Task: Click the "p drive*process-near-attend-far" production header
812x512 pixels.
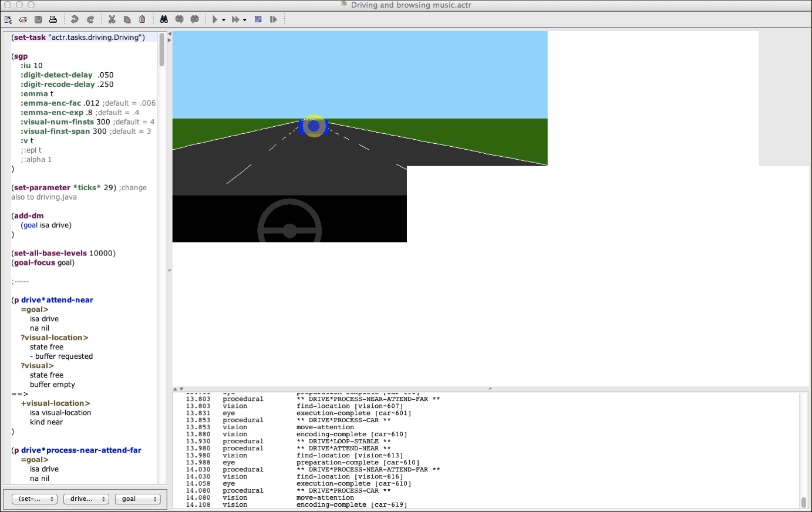Action: point(76,450)
